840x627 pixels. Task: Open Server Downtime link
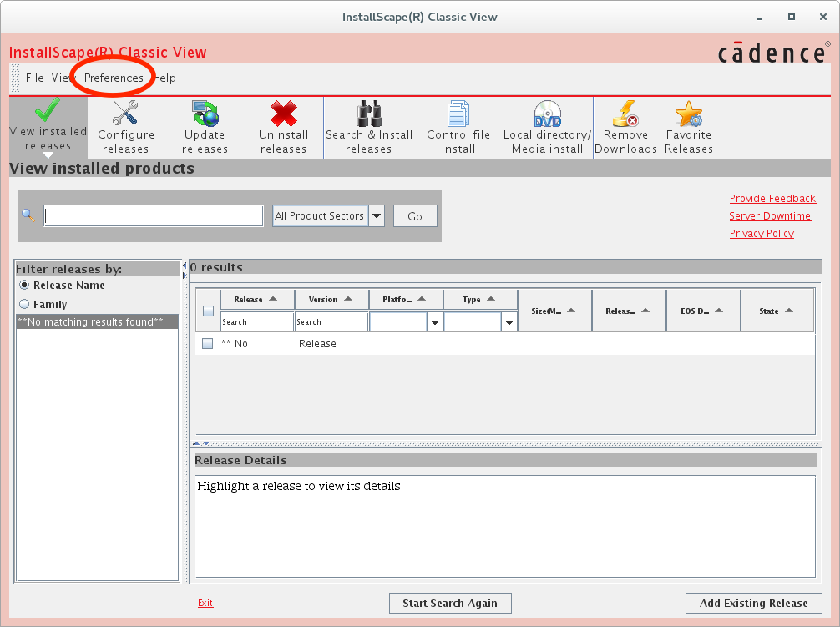pyautogui.click(x=770, y=215)
